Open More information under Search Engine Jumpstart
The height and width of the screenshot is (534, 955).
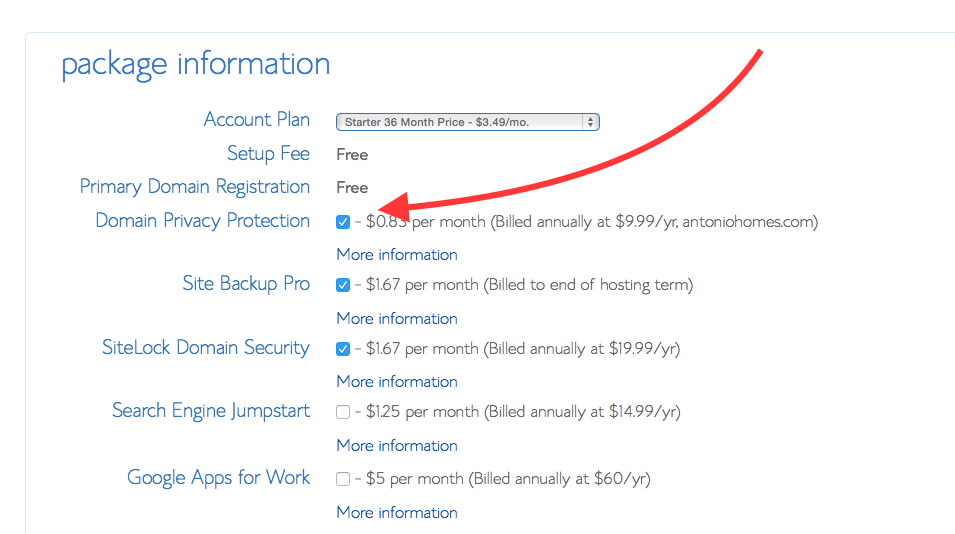tap(397, 445)
